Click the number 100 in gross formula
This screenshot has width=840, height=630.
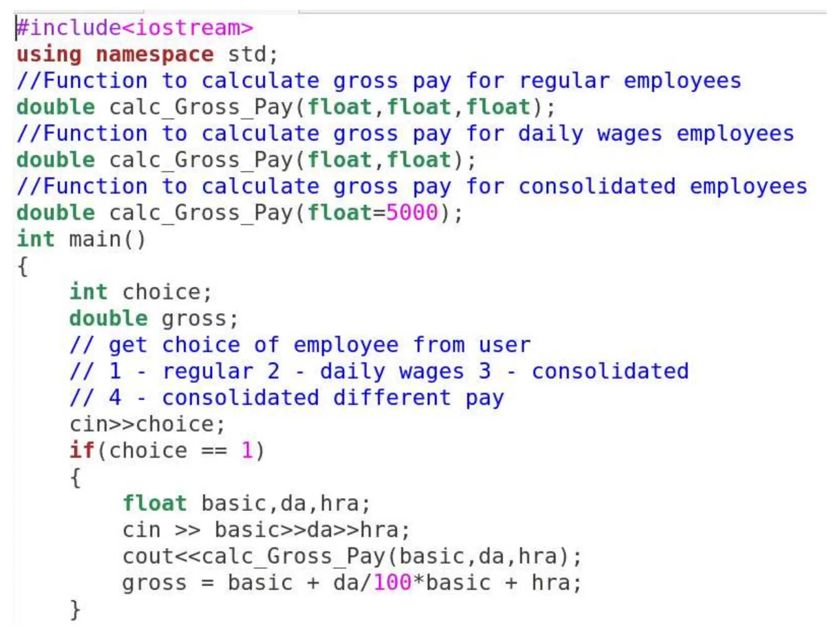pyautogui.click(x=393, y=583)
